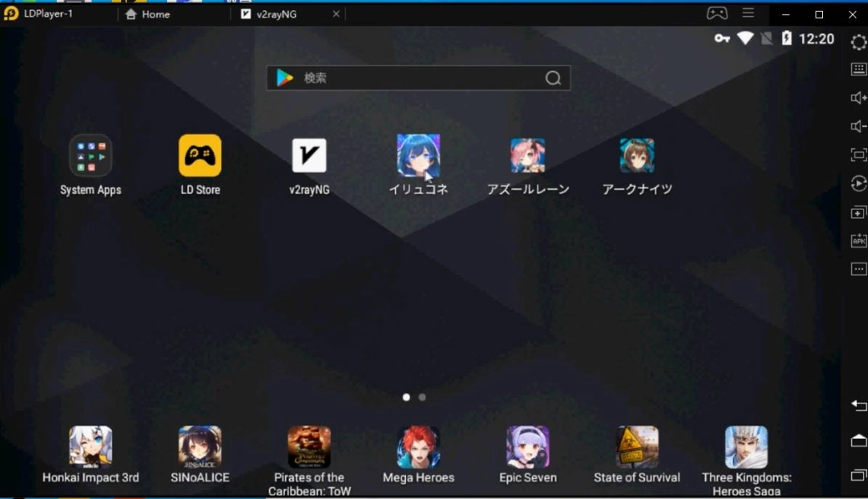
Task: Increase volume using sidebar speaker plus
Action: pyautogui.click(x=858, y=98)
